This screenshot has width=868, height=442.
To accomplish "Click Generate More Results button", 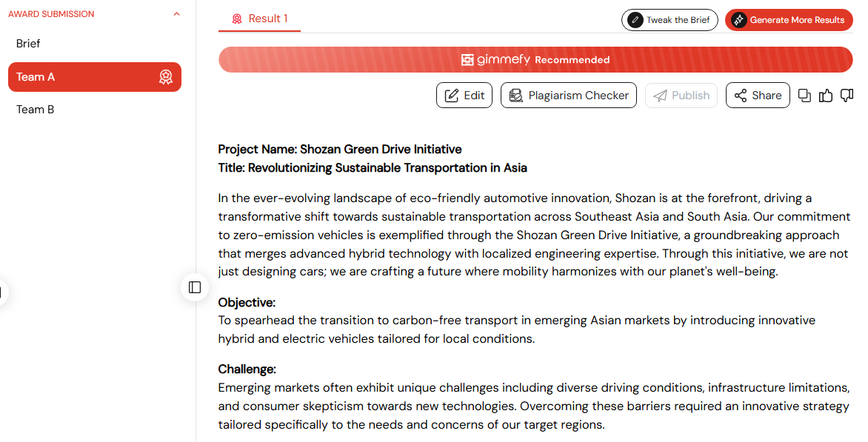I will (789, 20).
